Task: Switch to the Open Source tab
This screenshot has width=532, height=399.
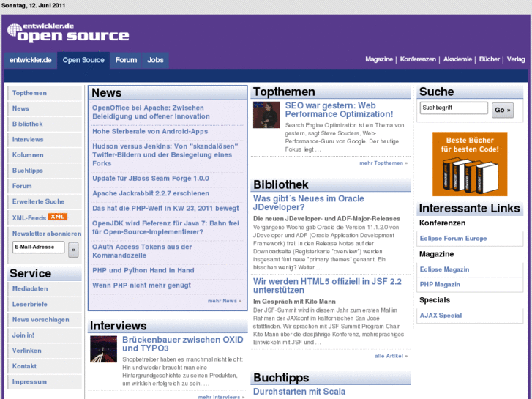Action: 83,60
